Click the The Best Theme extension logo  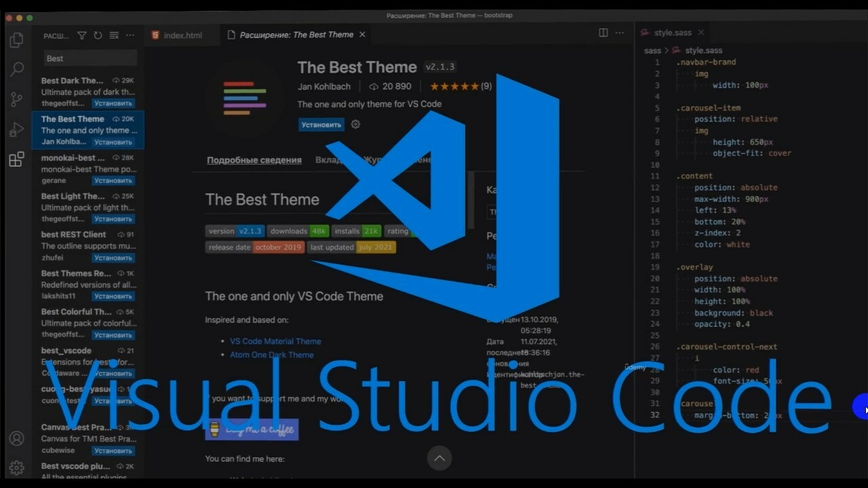(245, 98)
